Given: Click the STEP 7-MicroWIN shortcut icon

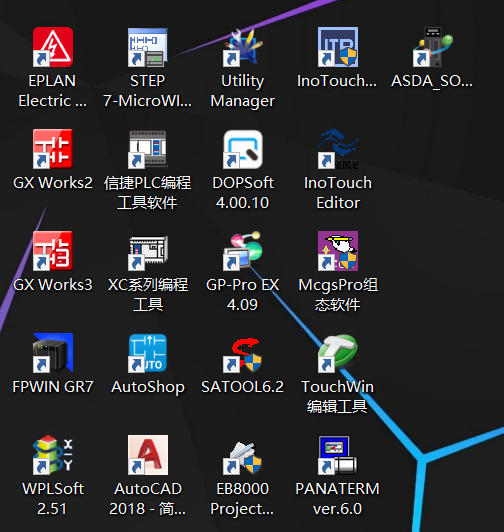Looking at the screenshot, I should click(148, 47).
